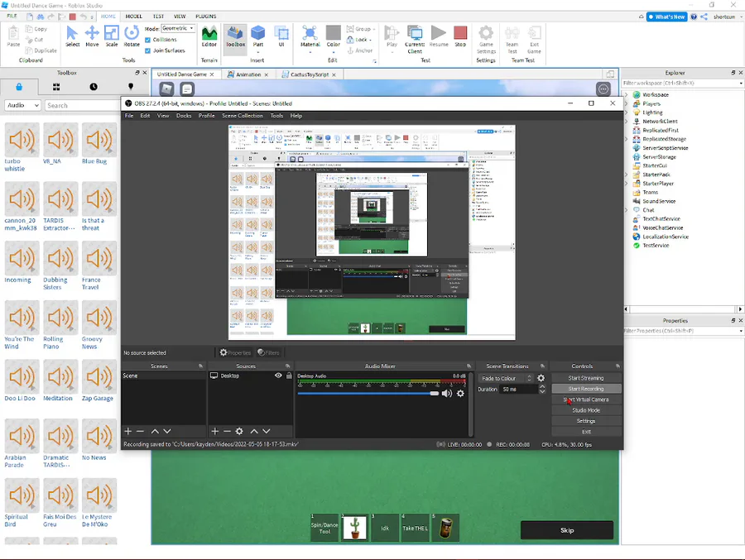
Task: Click Studio Mode in OBS Controls
Action: coord(586,410)
